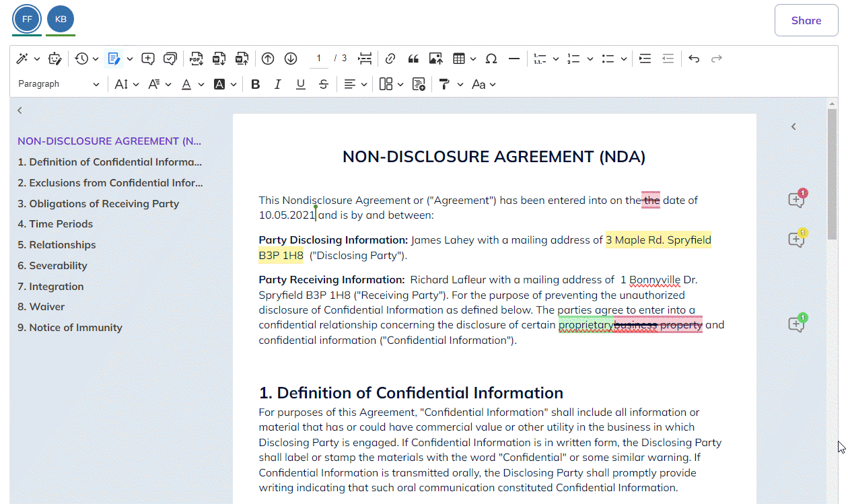Open the font color picker
Image resolution: width=848 pixels, height=504 pixels.
click(192, 84)
